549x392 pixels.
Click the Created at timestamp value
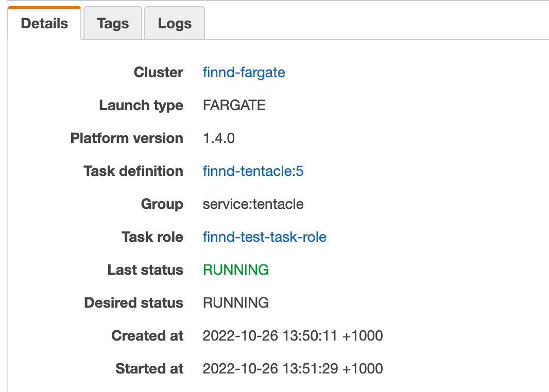click(x=293, y=335)
